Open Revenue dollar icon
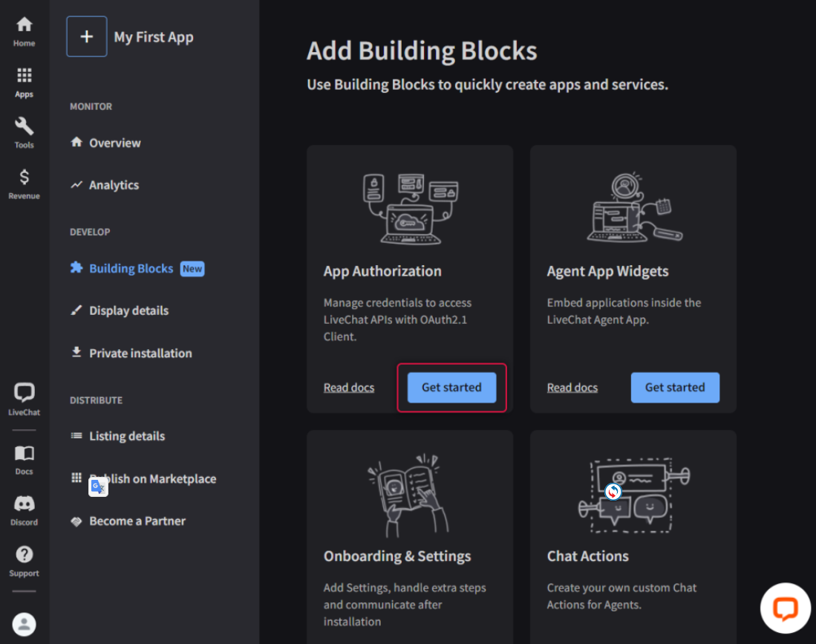 click(24, 183)
